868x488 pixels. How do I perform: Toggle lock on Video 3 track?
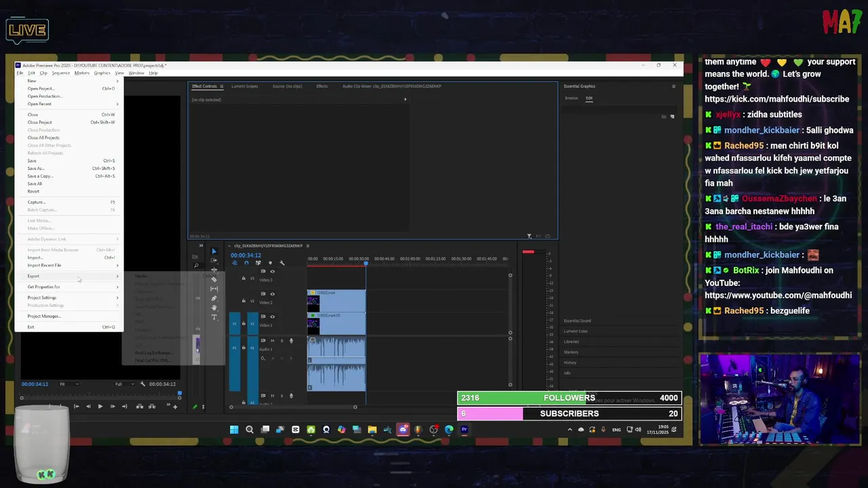[x=243, y=278]
